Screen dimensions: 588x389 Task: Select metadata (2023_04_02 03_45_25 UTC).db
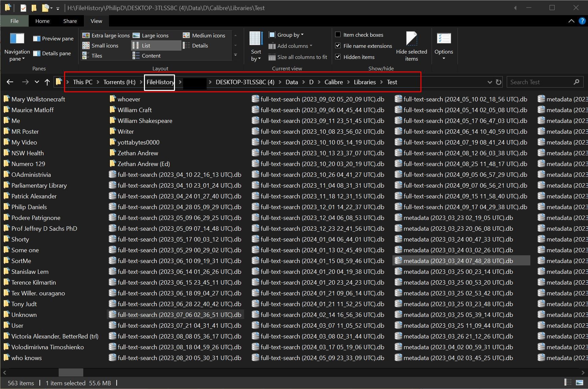(454, 358)
